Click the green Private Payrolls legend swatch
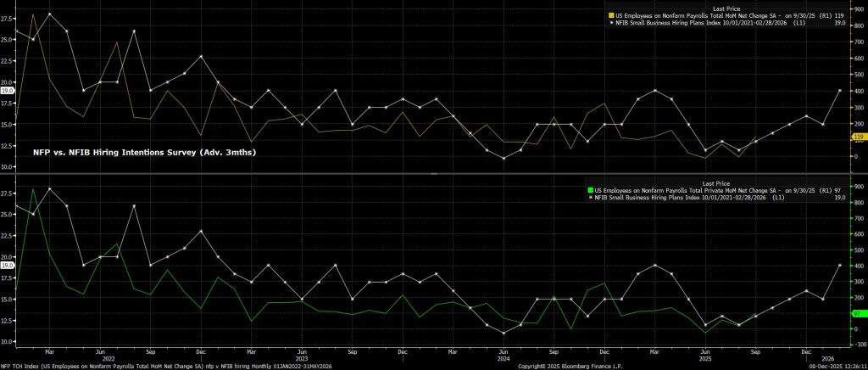The height and width of the screenshot is (370, 868). pos(590,189)
